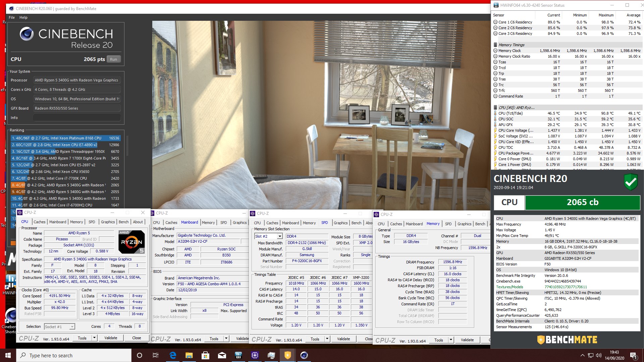This screenshot has width=644, height=362.
Task: Select the Intel Core i7-7700K ranking row
Action: click(x=65, y=178)
